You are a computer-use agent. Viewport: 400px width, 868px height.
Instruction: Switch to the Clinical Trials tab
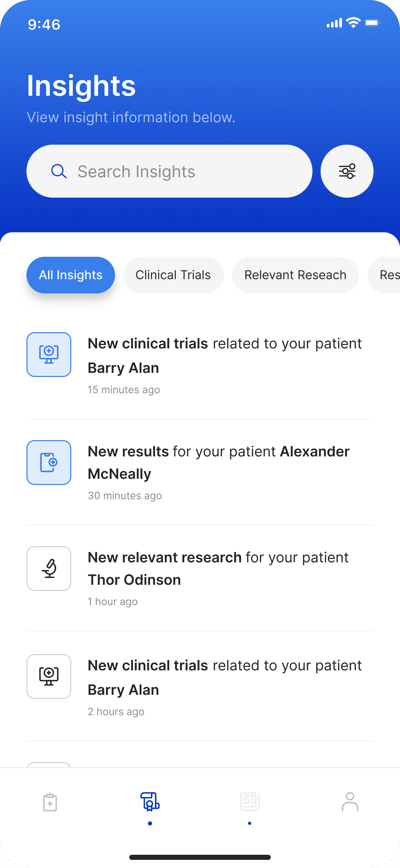[173, 275]
